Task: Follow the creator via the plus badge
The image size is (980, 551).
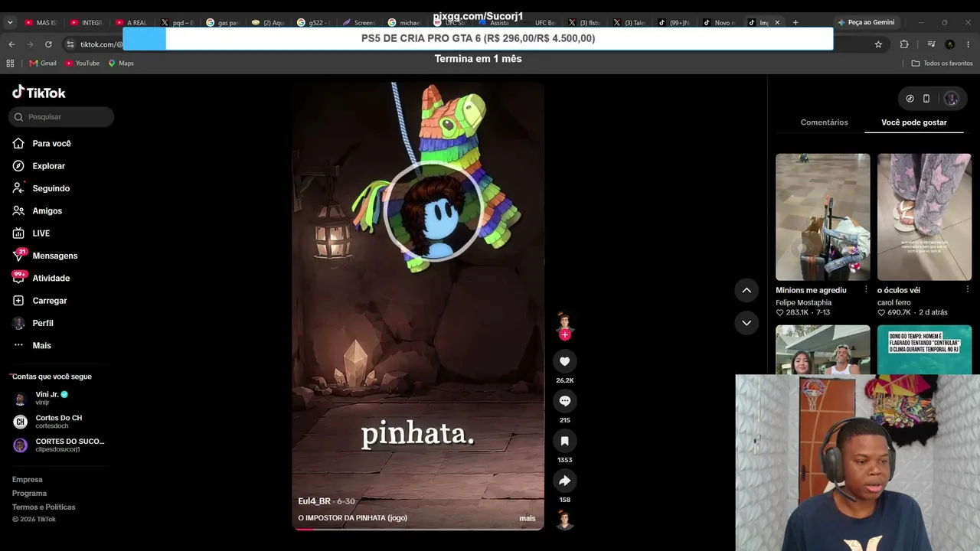Action: coord(565,334)
